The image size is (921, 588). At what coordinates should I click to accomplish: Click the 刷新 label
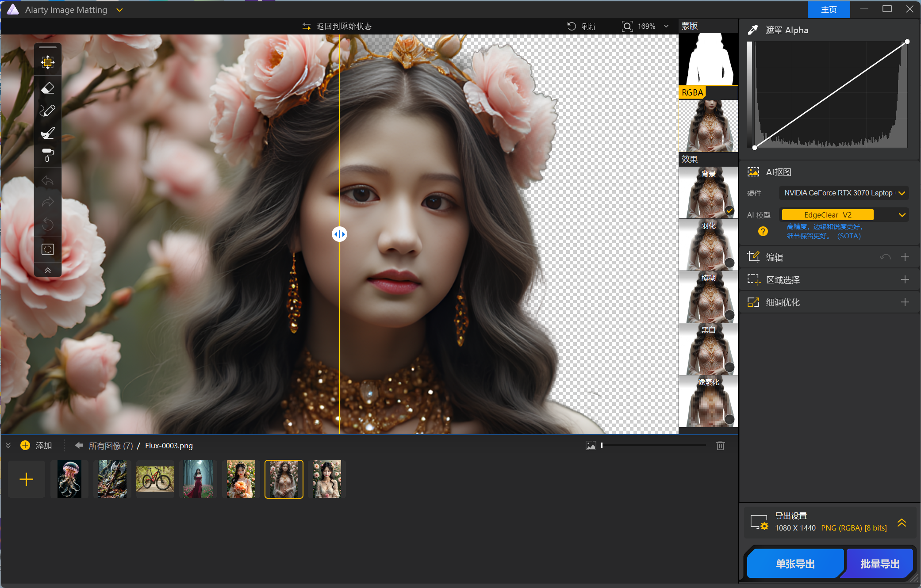[589, 27]
